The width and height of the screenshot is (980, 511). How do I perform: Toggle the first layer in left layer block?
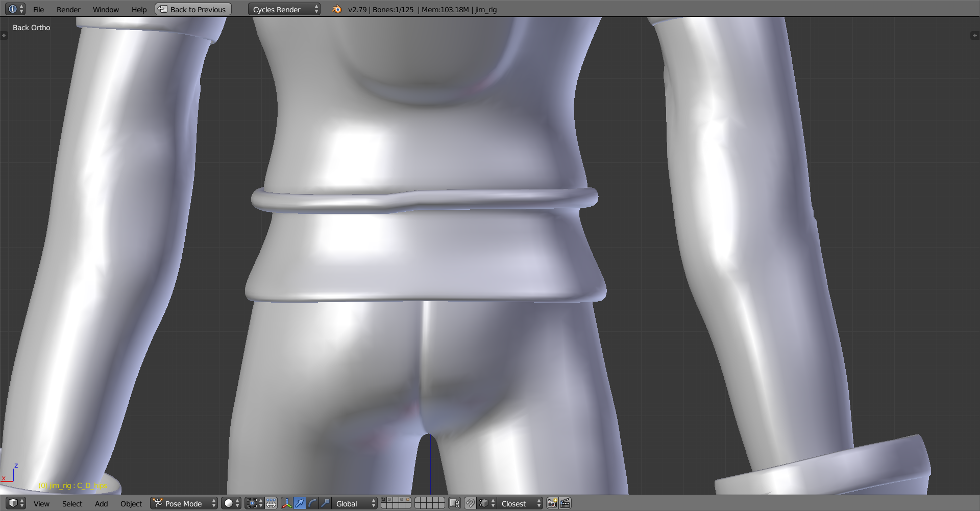384,500
